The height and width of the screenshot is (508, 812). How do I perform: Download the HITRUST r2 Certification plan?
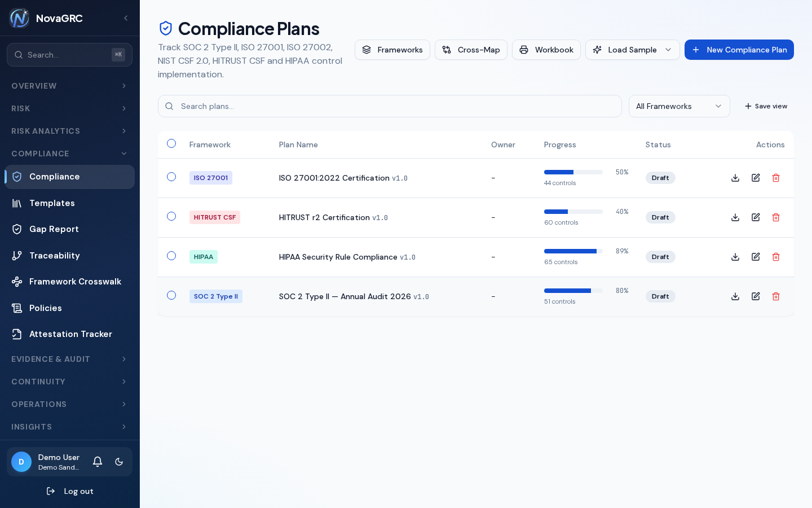coord(735,217)
